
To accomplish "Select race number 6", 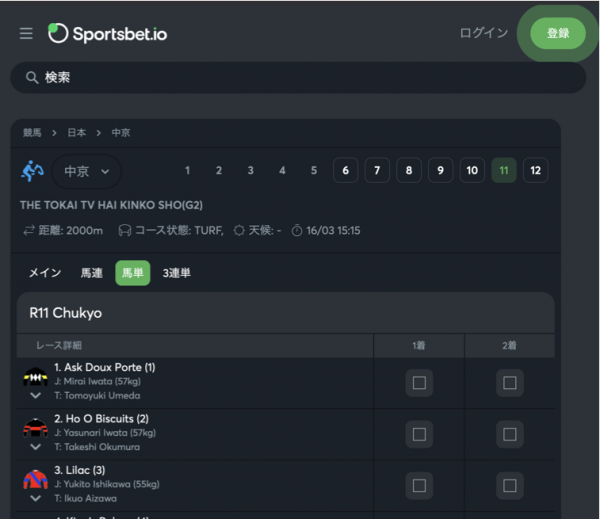I will click(x=346, y=170).
